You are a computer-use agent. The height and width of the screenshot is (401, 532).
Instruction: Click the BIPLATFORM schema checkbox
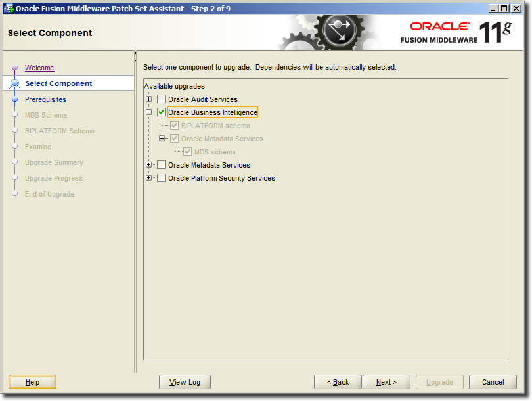coord(175,126)
